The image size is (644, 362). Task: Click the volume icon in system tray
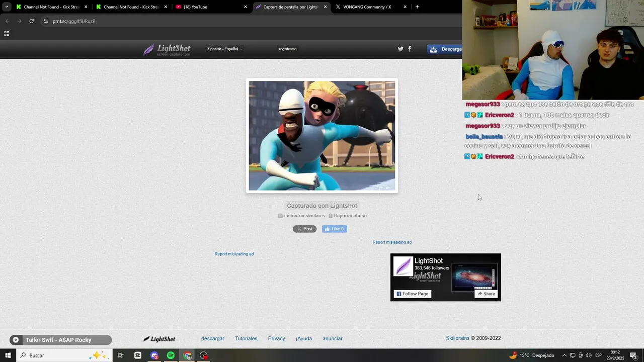[x=589, y=355]
